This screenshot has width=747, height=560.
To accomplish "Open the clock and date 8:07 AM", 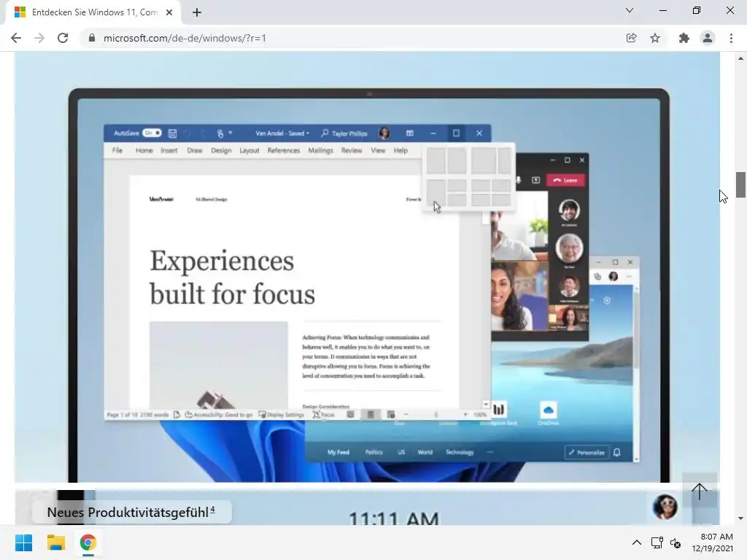I will click(712, 542).
